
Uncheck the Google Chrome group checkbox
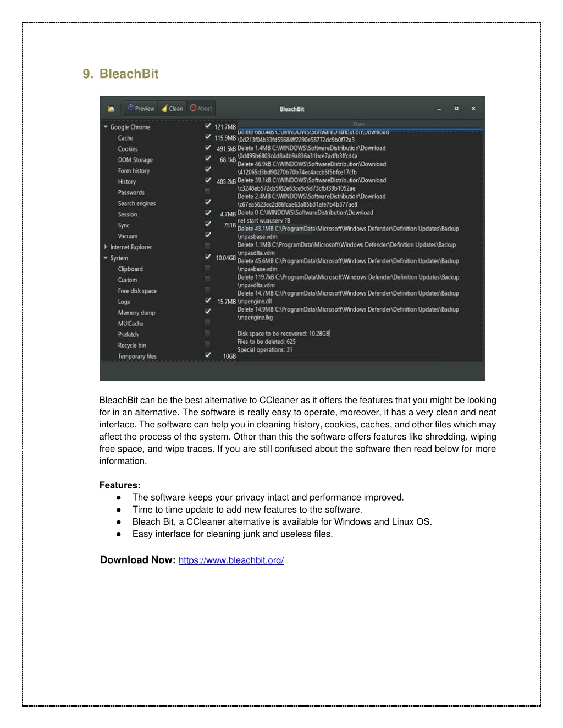click(208, 126)
